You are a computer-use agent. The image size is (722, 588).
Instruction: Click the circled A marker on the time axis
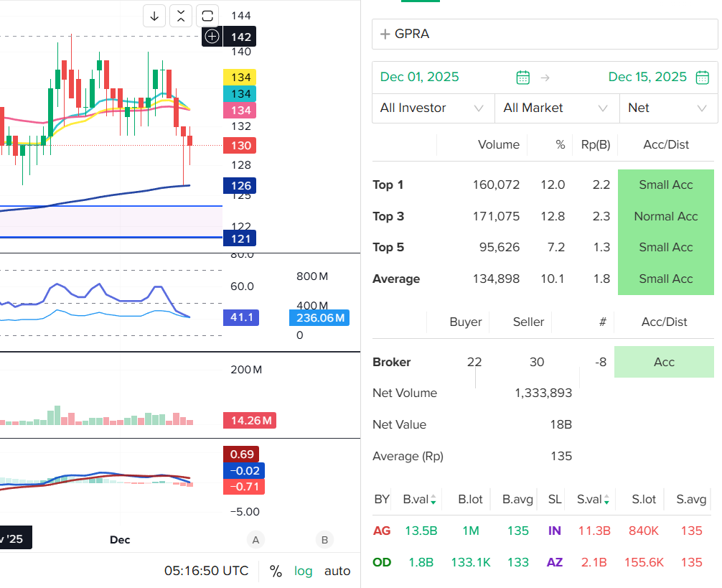[x=254, y=540]
